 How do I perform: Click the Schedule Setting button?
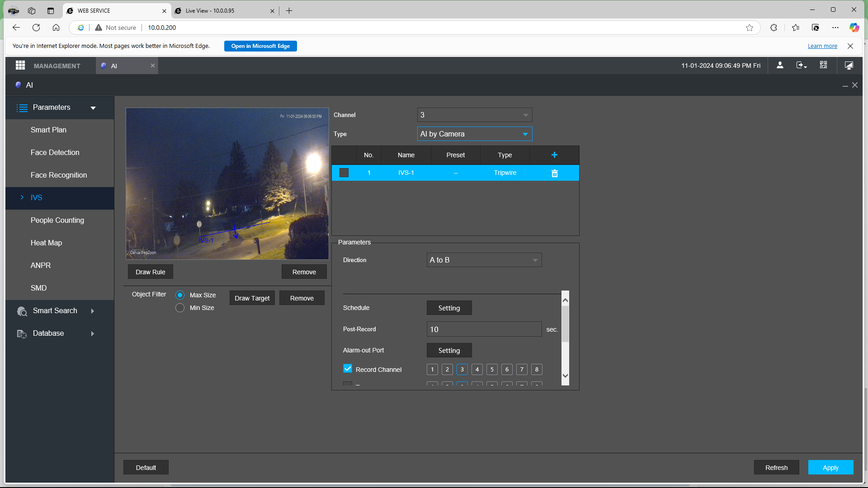coord(449,308)
